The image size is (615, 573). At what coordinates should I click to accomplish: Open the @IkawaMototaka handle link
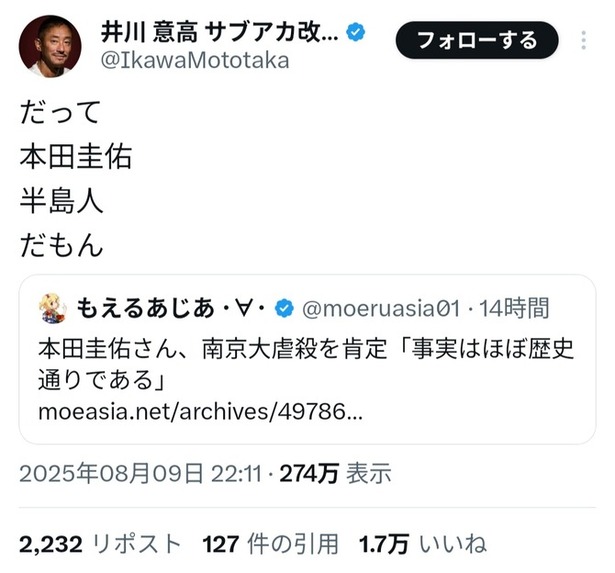[195, 61]
